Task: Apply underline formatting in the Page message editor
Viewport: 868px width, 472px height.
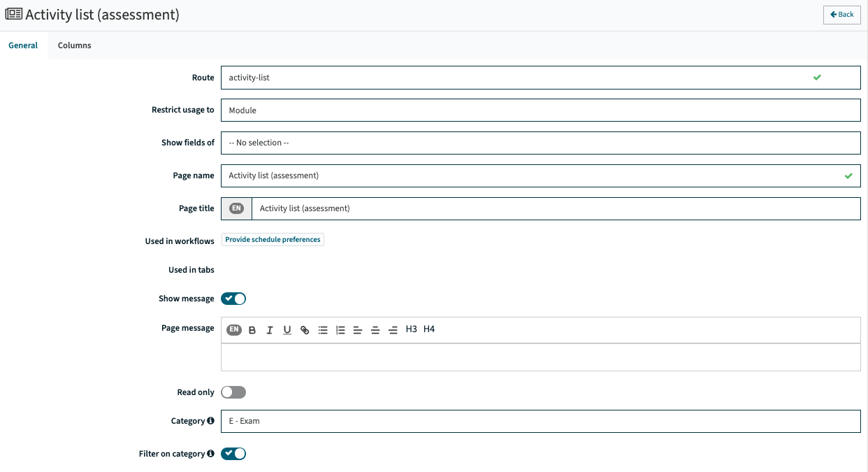Action: click(287, 330)
